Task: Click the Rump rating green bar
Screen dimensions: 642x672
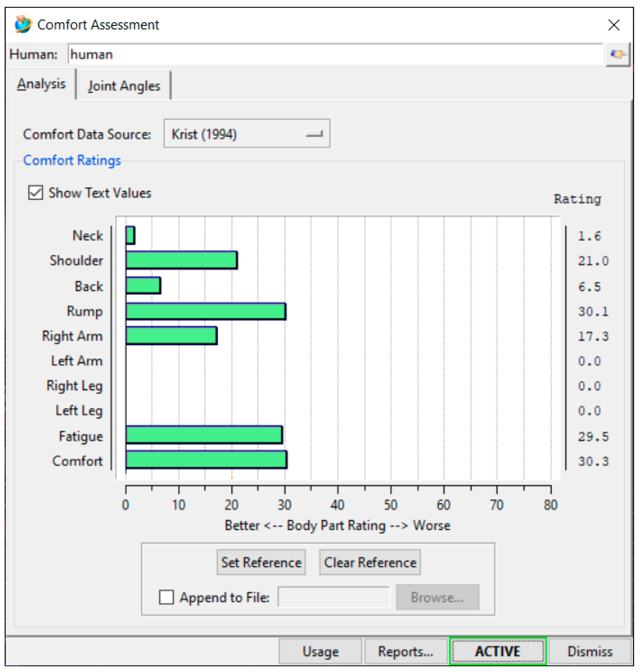Action: click(x=205, y=311)
